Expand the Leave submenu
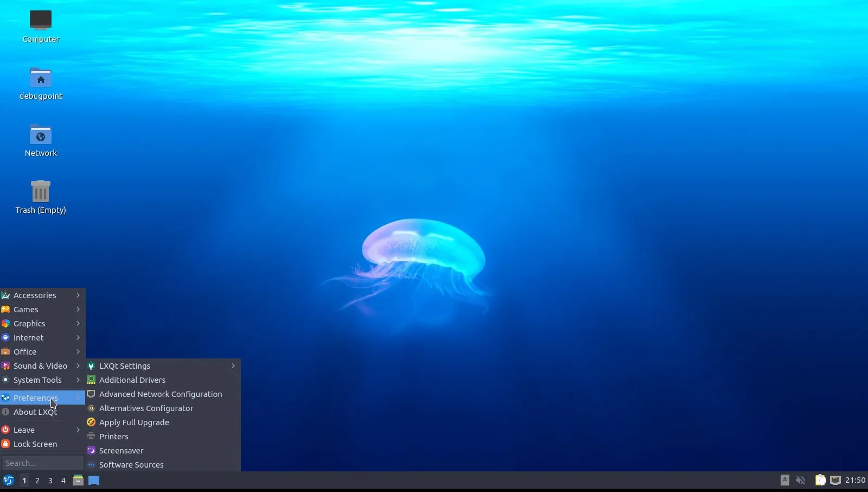 tap(25, 430)
